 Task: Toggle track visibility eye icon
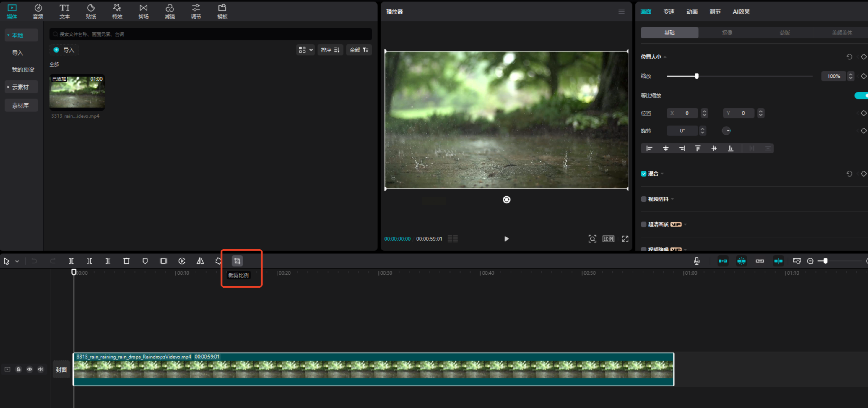30,369
